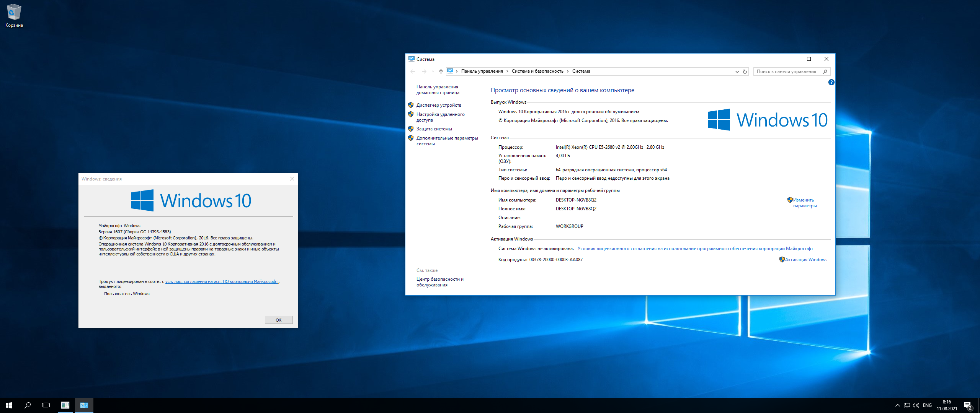Open recent locations dropdown arrow

[x=433, y=72]
